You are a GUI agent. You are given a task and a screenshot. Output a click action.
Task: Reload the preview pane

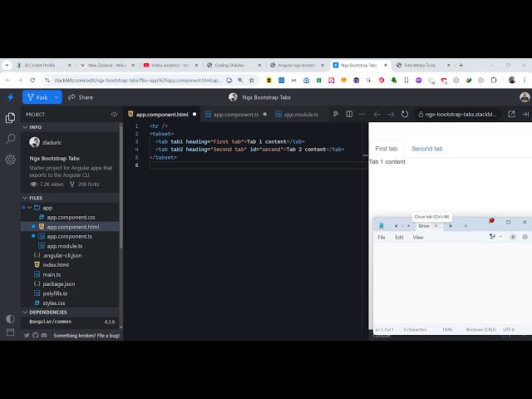click(x=405, y=114)
